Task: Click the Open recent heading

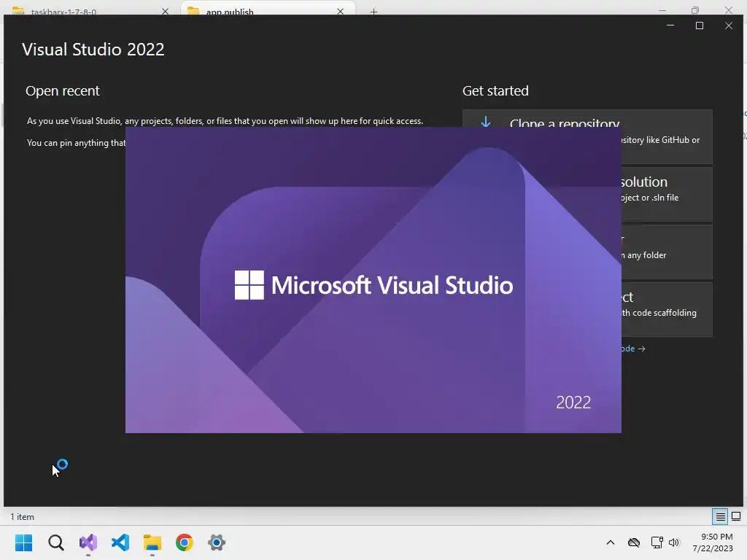Action: [63, 90]
